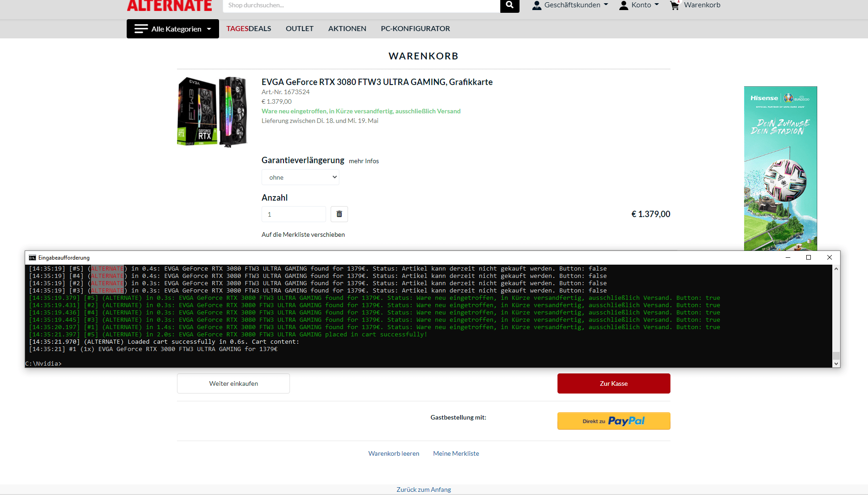Maximize the Eingabeaufforderung window
This screenshot has width=868, height=495.
point(809,257)
